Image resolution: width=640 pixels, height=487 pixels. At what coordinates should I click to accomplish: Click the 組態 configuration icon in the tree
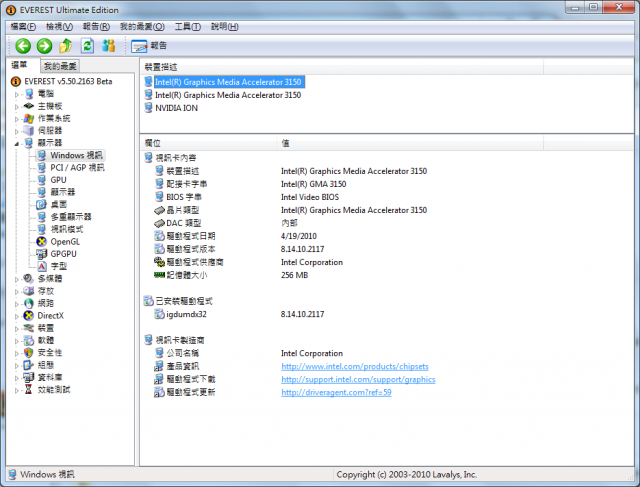[x=28, y=365]
